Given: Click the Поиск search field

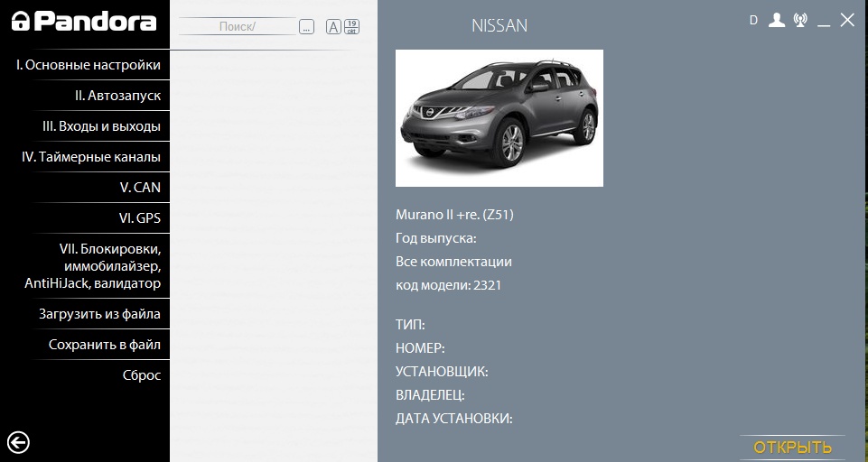Looking at the screenshot, I should click(238, 27).
